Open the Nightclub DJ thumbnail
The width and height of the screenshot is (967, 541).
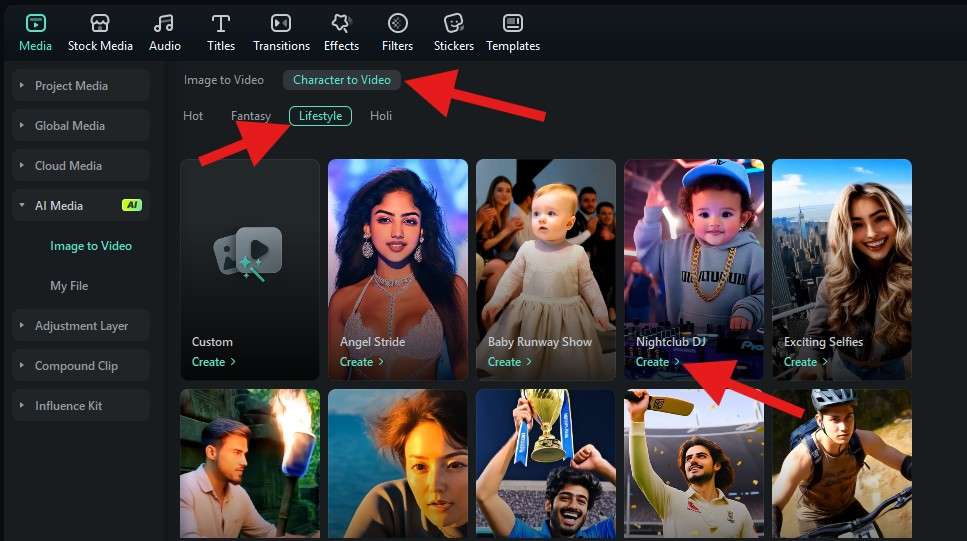tap(694, 269)
